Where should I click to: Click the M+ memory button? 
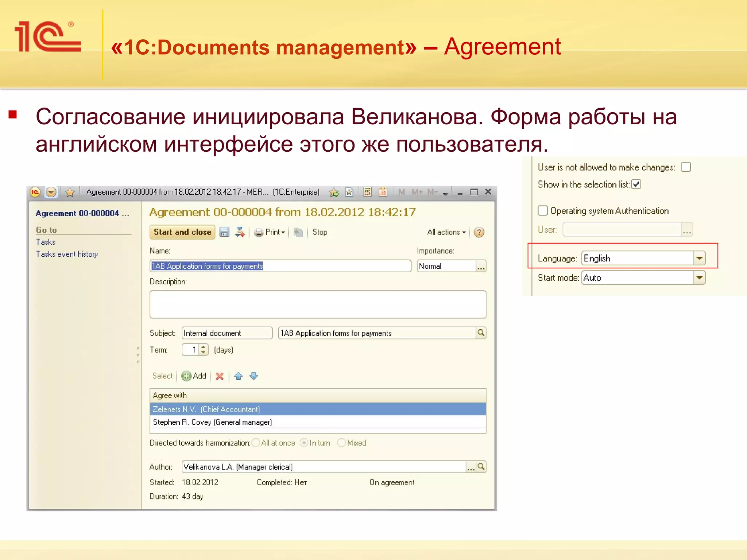417,192
